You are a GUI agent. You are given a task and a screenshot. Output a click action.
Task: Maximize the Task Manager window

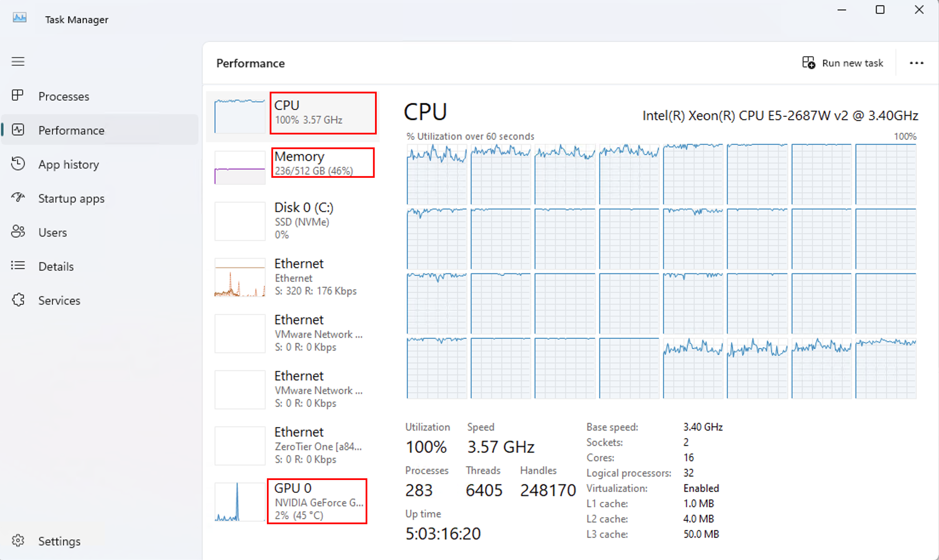tap(880, 10)
